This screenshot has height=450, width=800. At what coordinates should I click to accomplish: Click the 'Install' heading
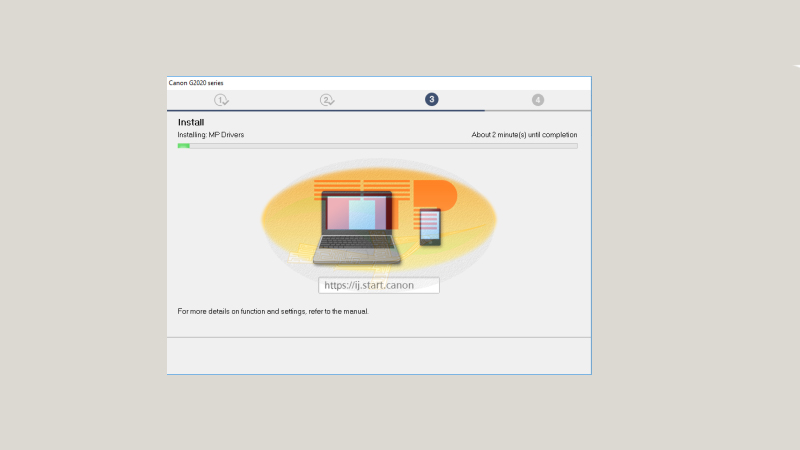tap(191, 122)
